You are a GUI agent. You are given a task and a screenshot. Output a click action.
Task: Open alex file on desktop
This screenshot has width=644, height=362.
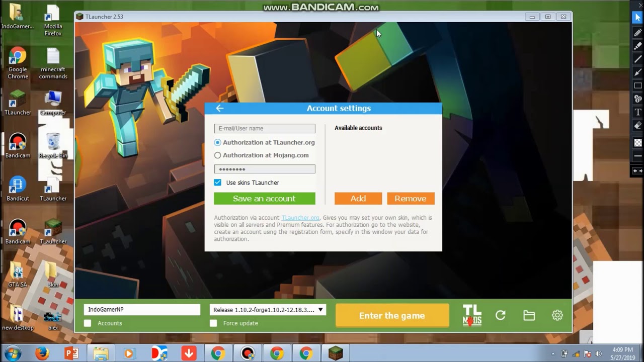tap(53, 320)
